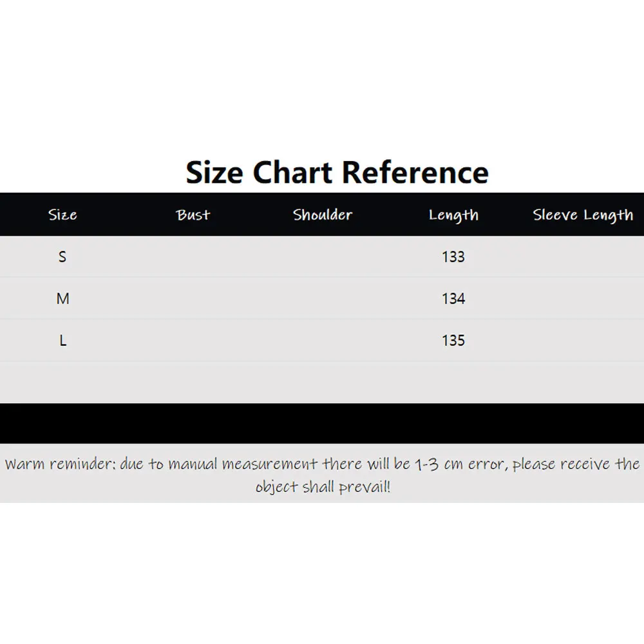
Task: Click the 135 length value
Action: pos(453,341)
